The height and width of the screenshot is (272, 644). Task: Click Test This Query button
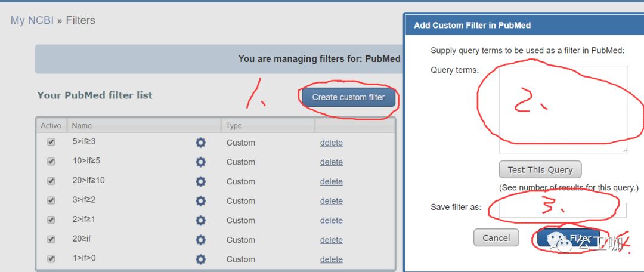point(540,169)
